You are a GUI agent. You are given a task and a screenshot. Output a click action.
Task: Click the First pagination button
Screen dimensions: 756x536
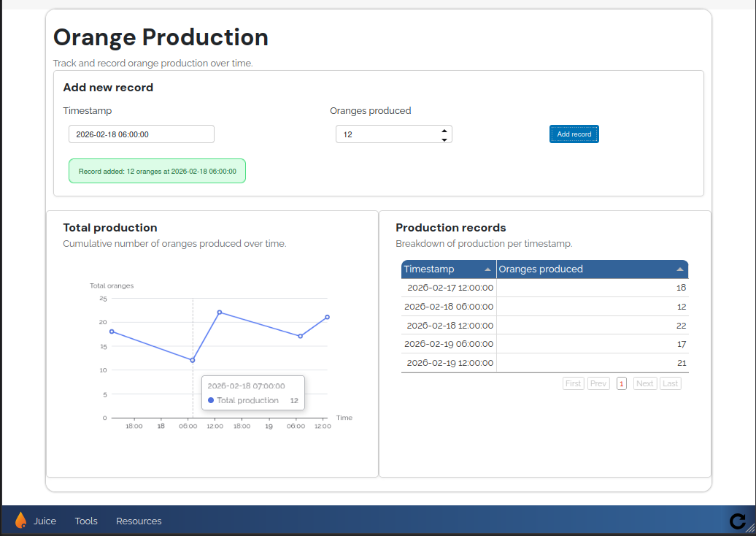[573, 383]
